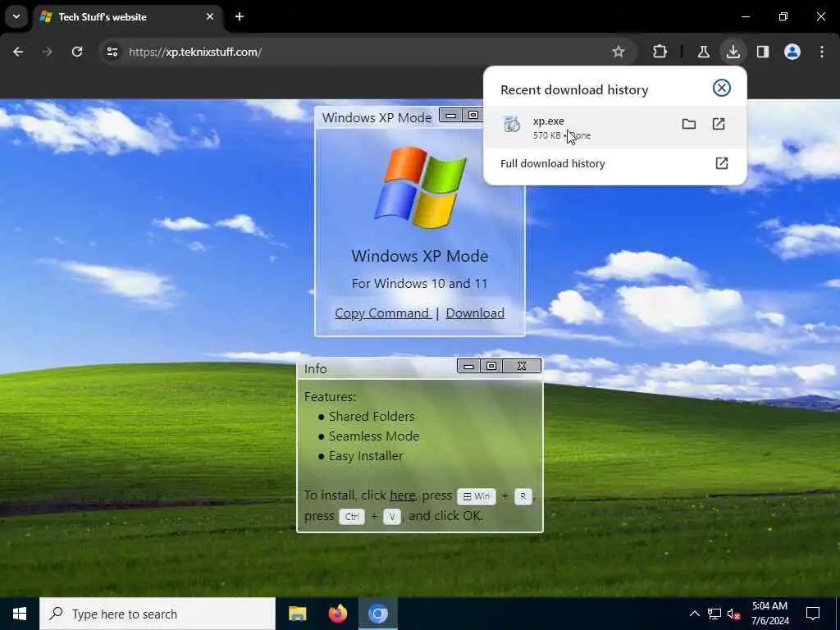Go forward to next page

pos(48,52)
